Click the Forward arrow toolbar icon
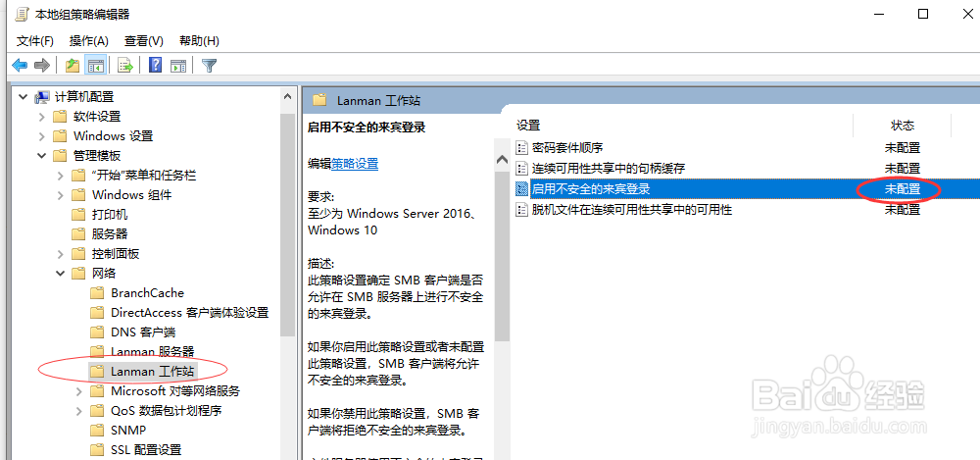Viewport: 980px width, 460px height. click(x=42, y=65)
